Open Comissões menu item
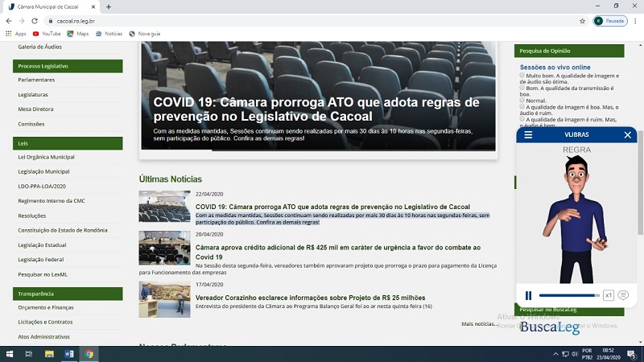The image size is (644, 362). click(31, 124)
